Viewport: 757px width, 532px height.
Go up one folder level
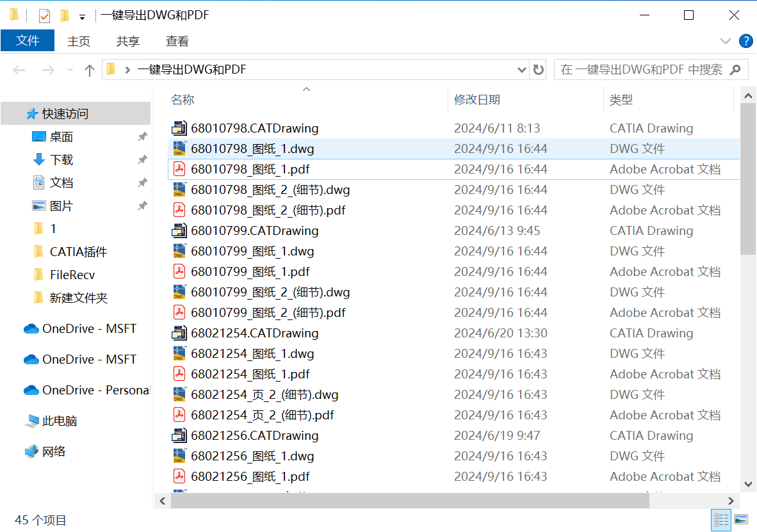[90, 70]
